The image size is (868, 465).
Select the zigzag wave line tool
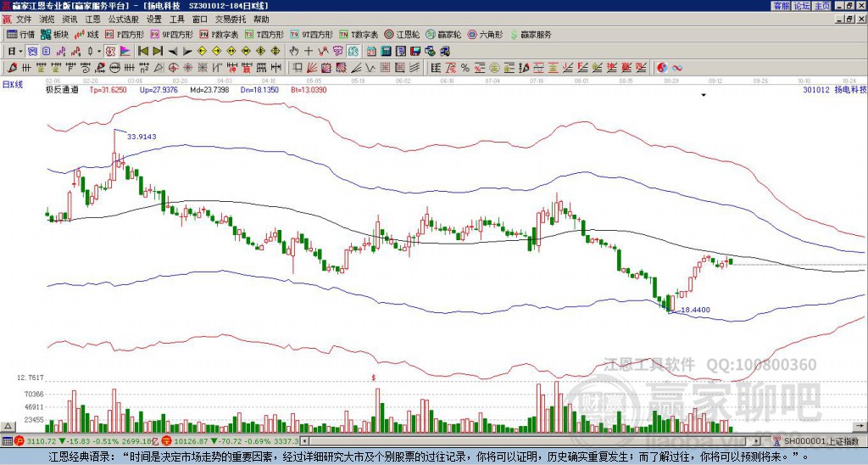[x=370, y=68]
